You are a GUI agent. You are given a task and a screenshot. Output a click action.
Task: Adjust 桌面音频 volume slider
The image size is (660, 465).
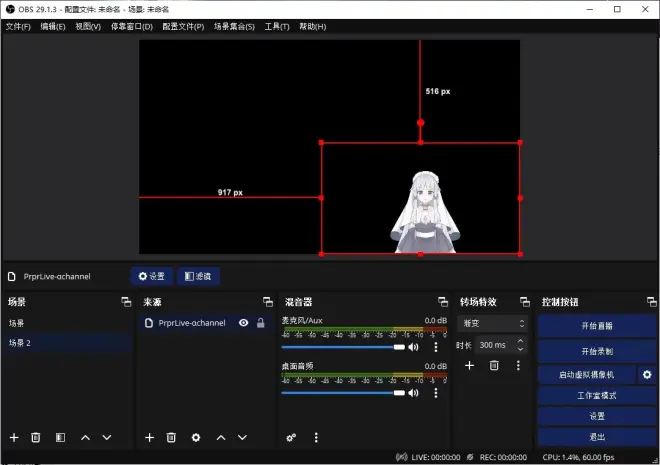(343, 393)
